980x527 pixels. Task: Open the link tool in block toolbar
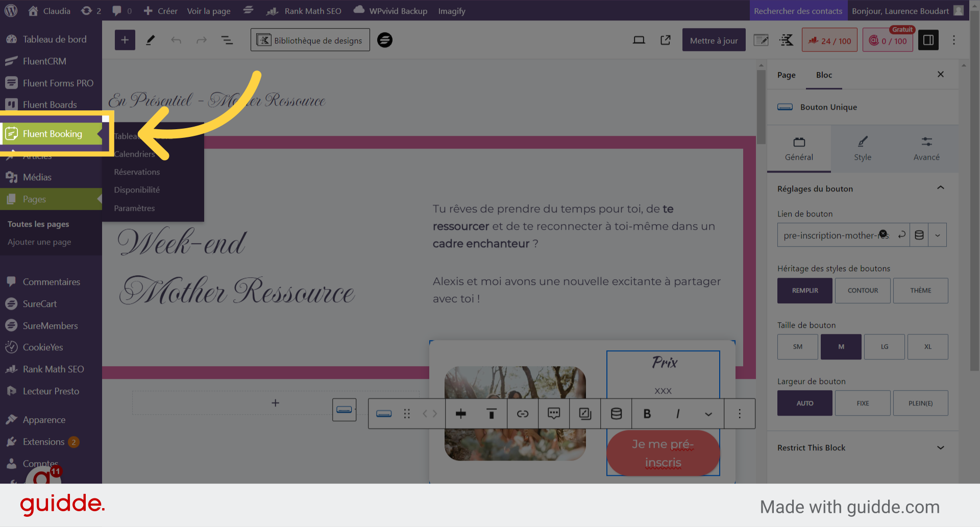click(x=523, y=414)
